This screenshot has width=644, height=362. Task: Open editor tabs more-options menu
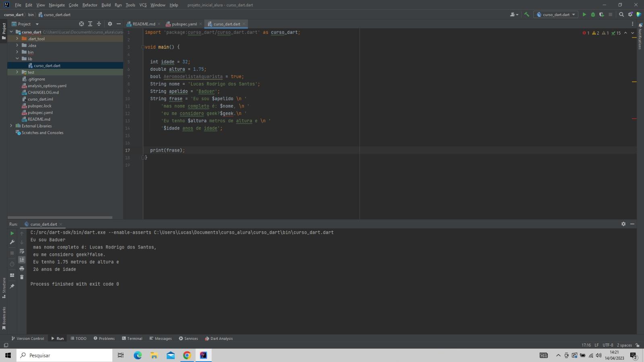pos(632,24)
